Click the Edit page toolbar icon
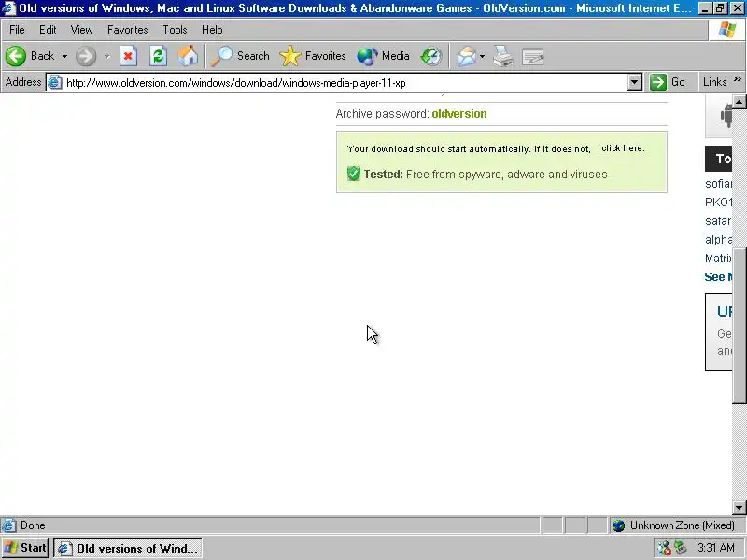747x560 pixels. point(532,57)
